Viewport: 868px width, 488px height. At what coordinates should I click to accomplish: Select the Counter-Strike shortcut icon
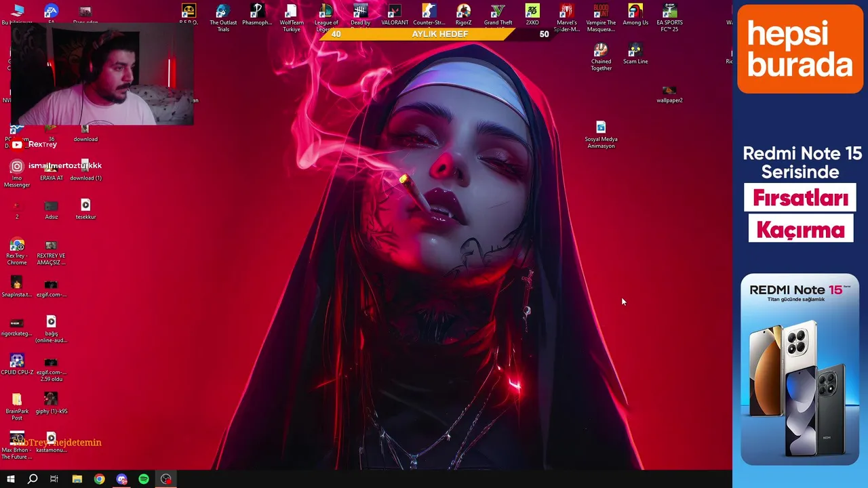(429, 15)
